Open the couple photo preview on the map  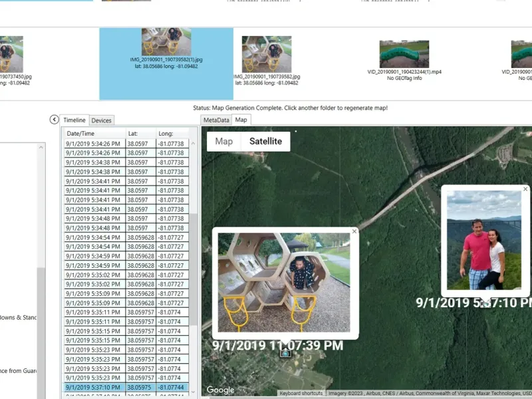(484, 240)
